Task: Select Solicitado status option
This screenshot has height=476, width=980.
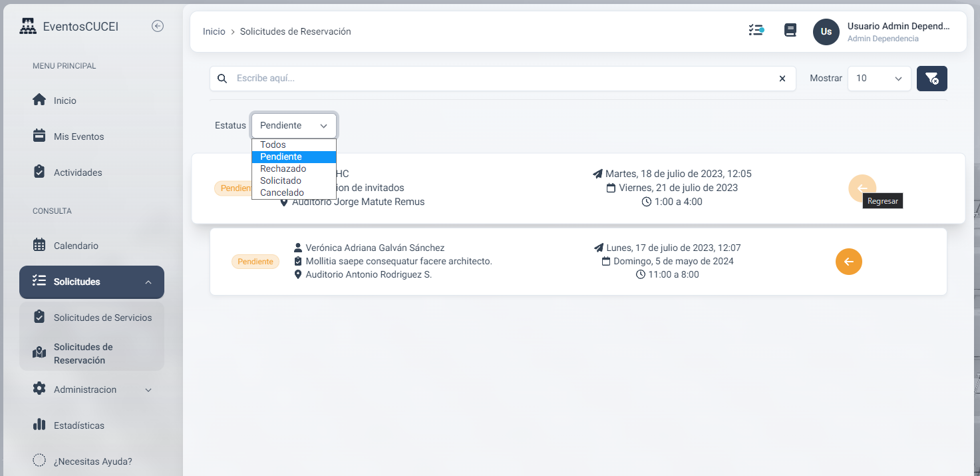Action: point(281,180)
